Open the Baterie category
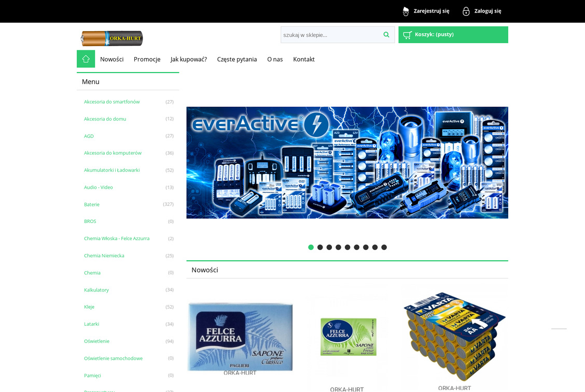This screenshot has width=585, height=392. (x=91, y=204)
